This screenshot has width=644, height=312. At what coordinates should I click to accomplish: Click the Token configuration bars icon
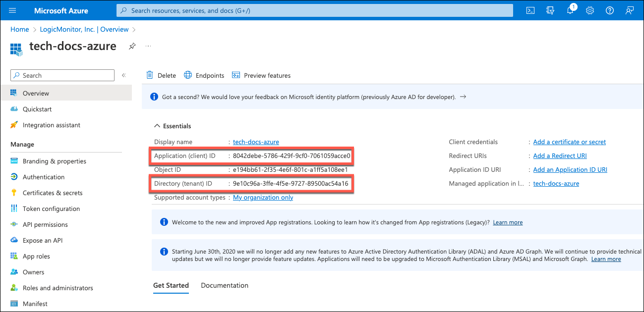pos(14,208)
